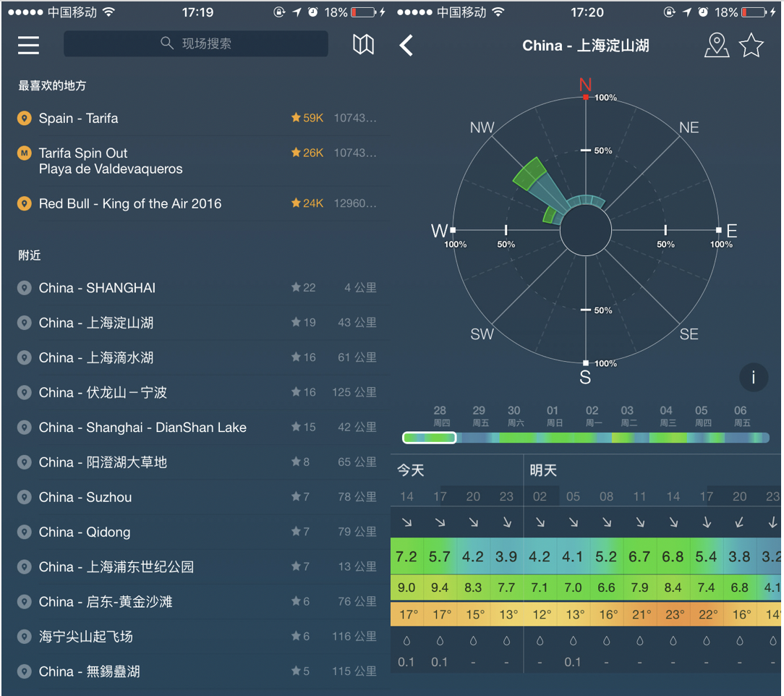Select the 明天 forecast section
The image size is (784, 696).
[x=543, y=470]
